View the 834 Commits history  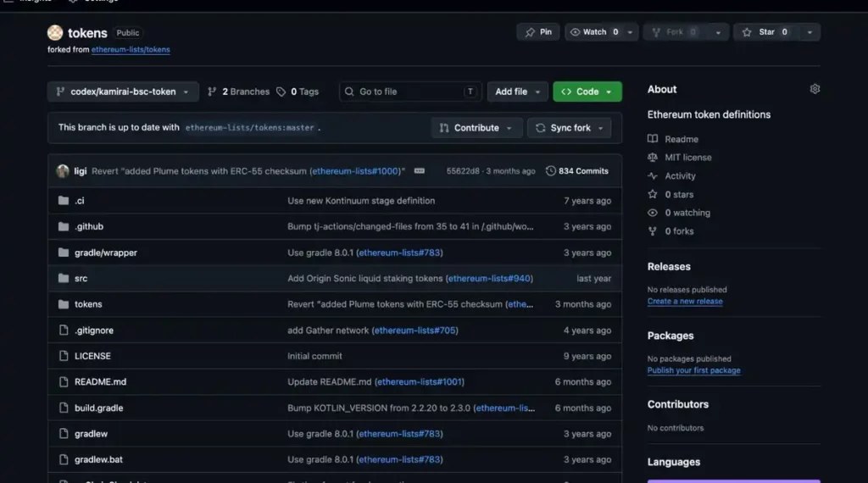coord(576,171)
